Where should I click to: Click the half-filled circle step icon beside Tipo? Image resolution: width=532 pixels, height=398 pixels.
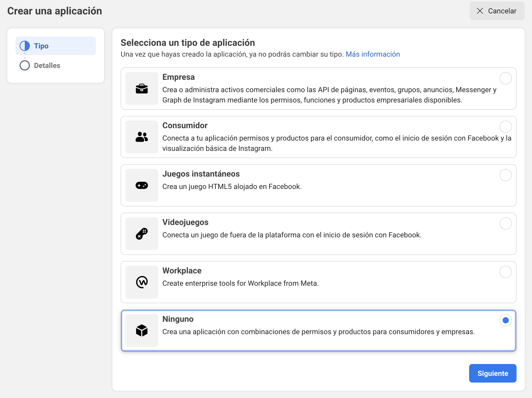coord(25,46)
